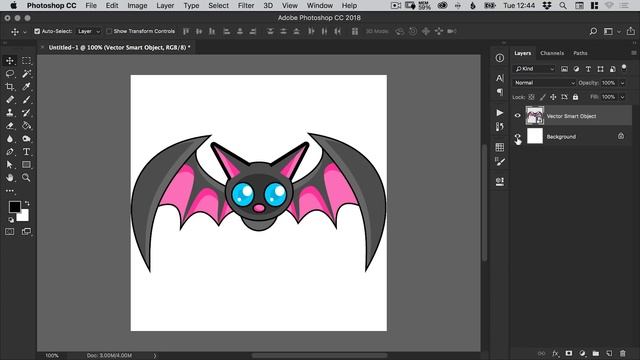Select the Healing Brush tool
640x360 pixels.
pos(10,100)
